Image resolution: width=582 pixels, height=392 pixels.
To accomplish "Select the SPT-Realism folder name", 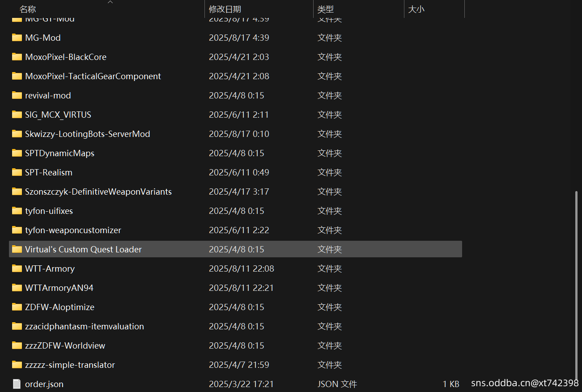I will (x=49, y=172).
